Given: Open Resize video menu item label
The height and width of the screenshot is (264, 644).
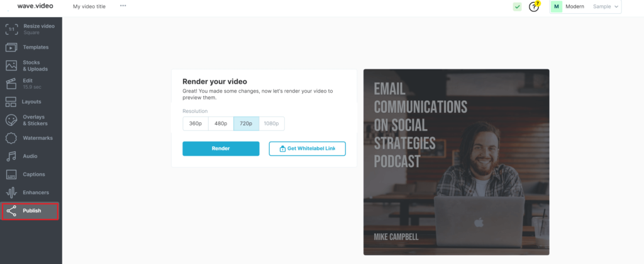Looking at the screenshot, I should pyautogui.click(x=39, y=26).
